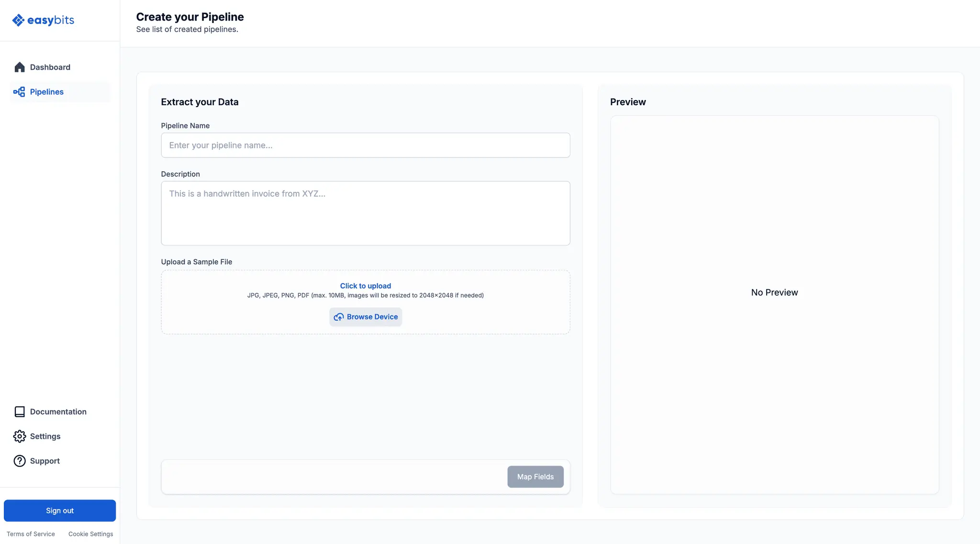Click the Browse Device button

point(366,317)
